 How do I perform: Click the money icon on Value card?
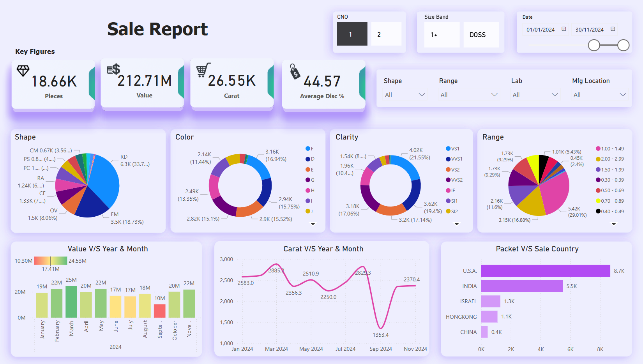point(113,69)
